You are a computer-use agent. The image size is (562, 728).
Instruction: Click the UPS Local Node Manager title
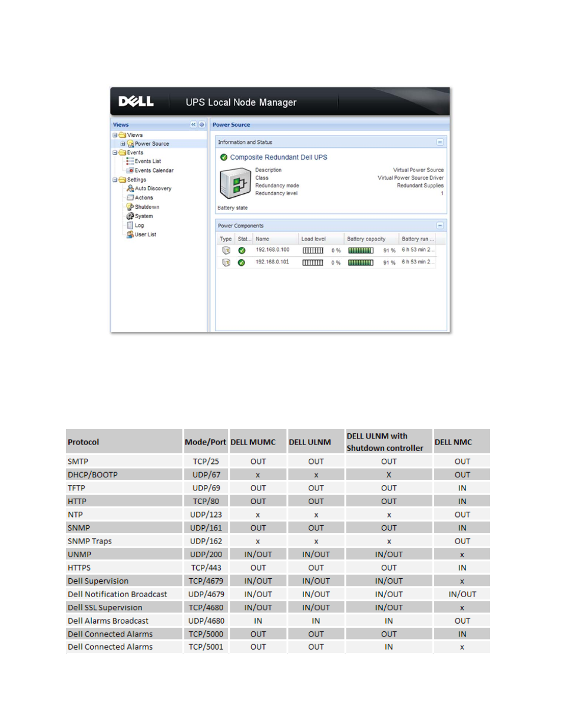[x=241, y=103]
